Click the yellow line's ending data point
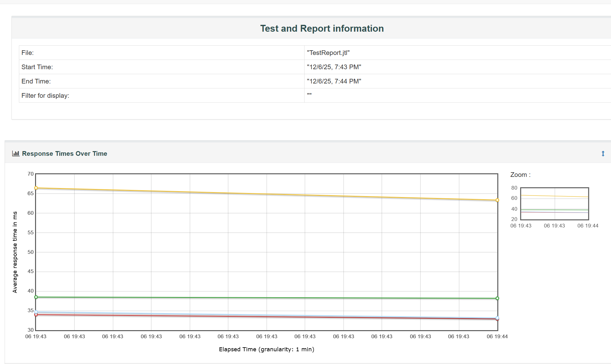Screen dimensions: 611x364 coord(497,200)
